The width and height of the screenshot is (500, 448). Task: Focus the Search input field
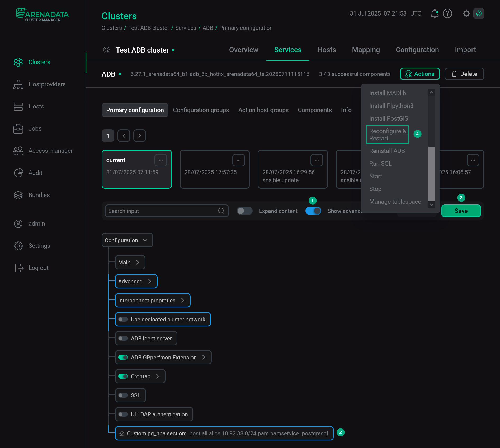[x=167, y=211]
